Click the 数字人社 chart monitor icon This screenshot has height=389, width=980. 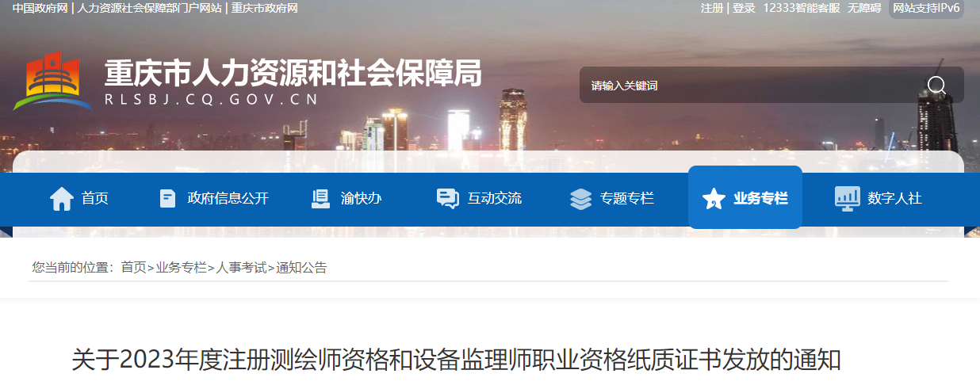[x=847, y=198]
